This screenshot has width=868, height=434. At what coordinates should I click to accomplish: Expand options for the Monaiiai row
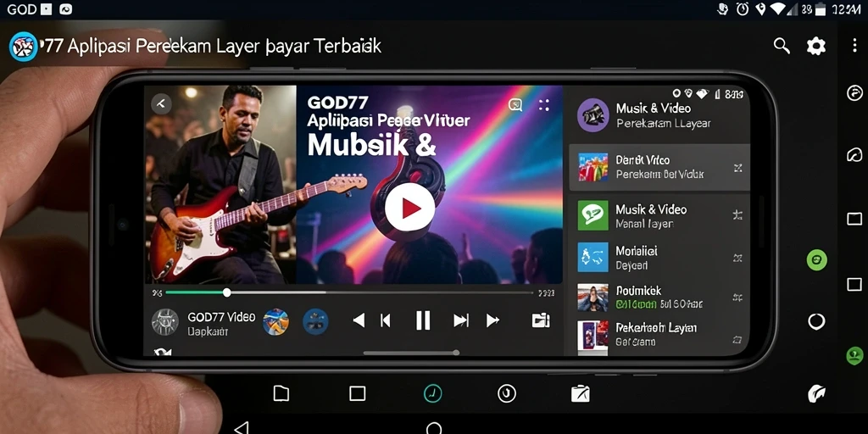coord(737,258)
